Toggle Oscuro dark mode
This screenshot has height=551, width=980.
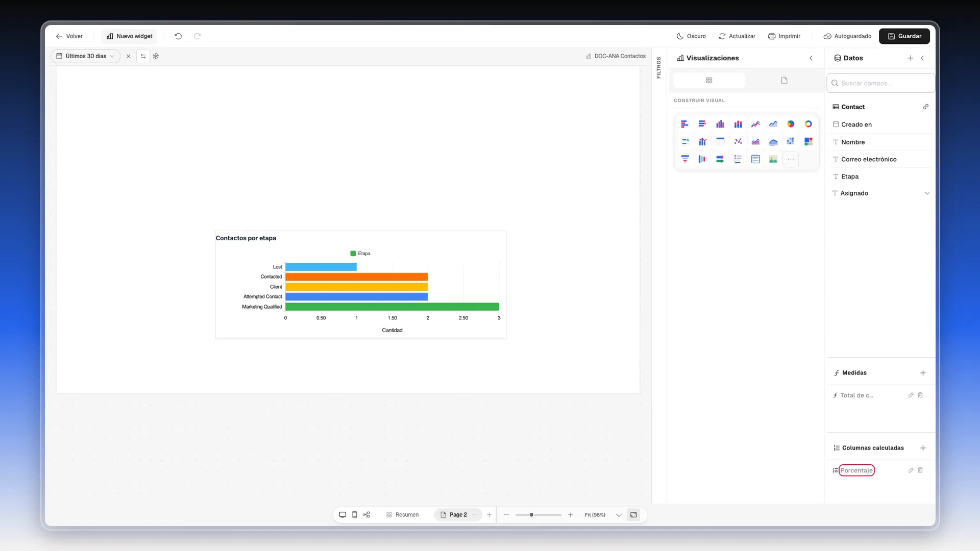tap(691, 36)
